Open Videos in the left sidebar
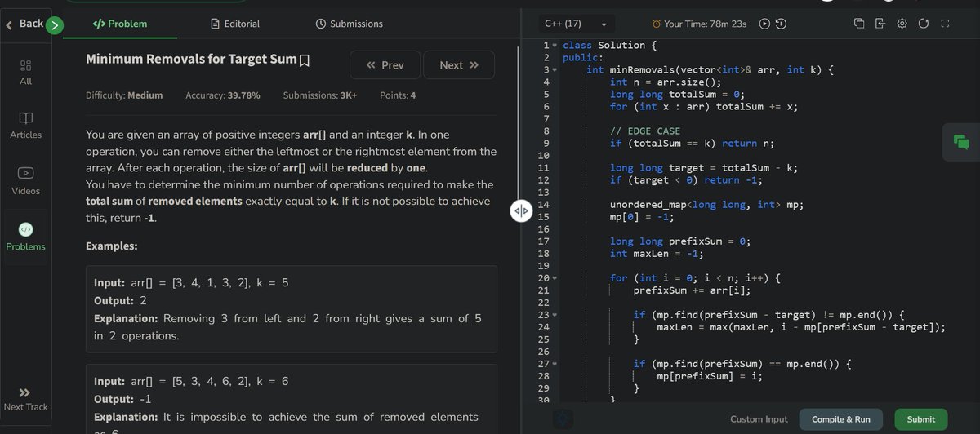The height and width of the screenshot is (434, 980). pyautogui.click(x=25, y=181)
